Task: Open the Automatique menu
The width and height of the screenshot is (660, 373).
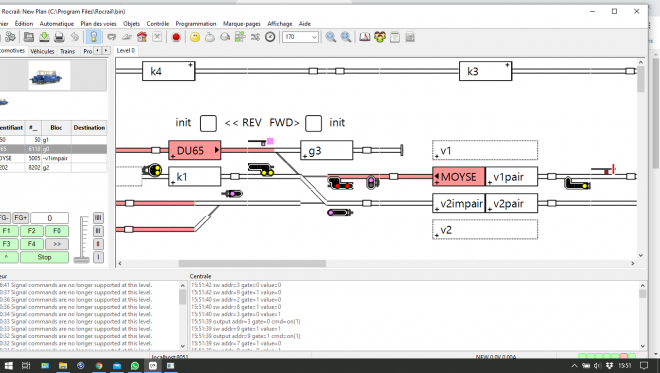Action: pos(57,24)
